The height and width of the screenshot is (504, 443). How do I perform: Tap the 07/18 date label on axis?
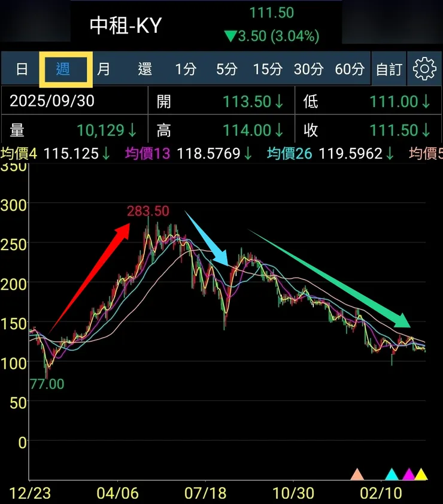[x=205, y=493]
